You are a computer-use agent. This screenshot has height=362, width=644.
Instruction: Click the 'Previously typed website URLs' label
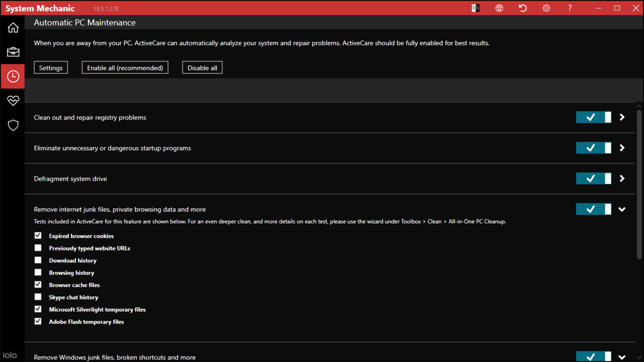pos(90,248)
